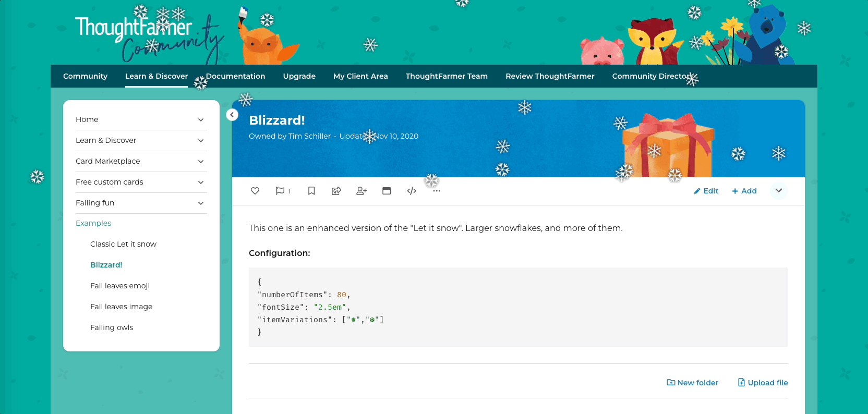Open Falling fun in the sidebar
Viewport: 868px width, 414px height.
coord(95,203)
